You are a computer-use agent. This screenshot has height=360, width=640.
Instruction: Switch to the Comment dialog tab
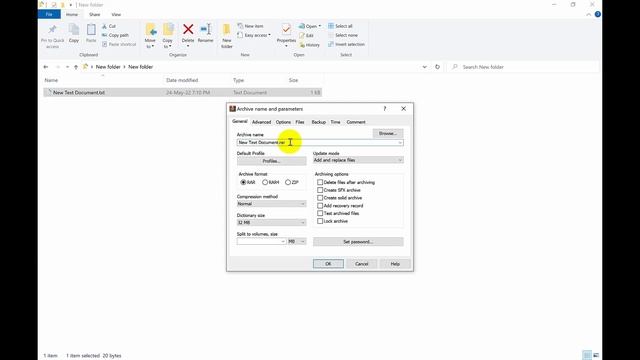356,122
